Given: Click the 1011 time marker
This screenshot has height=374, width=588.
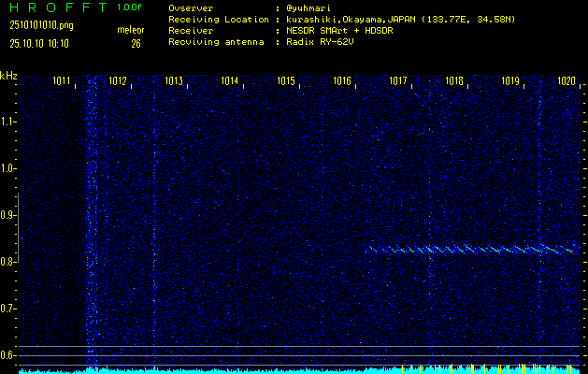Looking at the screenshot, I should tap(61, 80).
